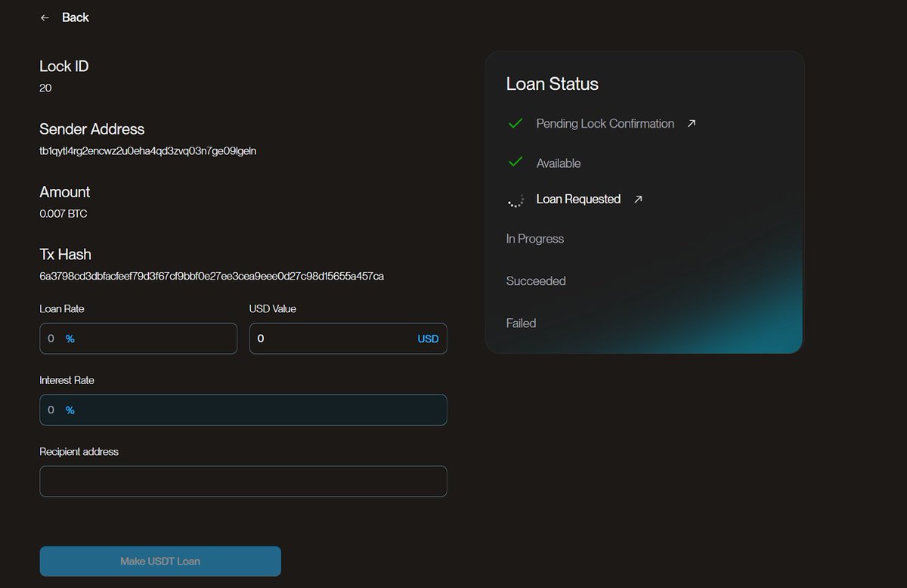Screen dimensions: 907x588
Task: Go back via the Back link
Action: point(75,17)
